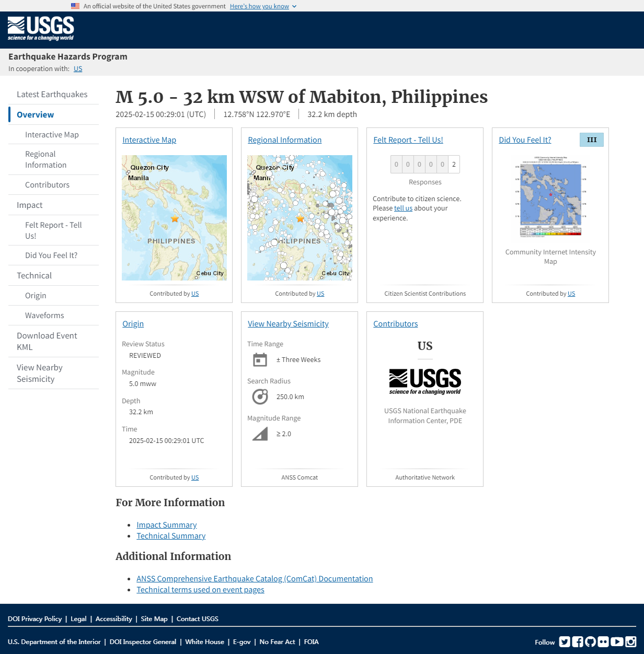Open USGS Facebook page icon
The height and width of the screenshot is (654, 644).
578,642
